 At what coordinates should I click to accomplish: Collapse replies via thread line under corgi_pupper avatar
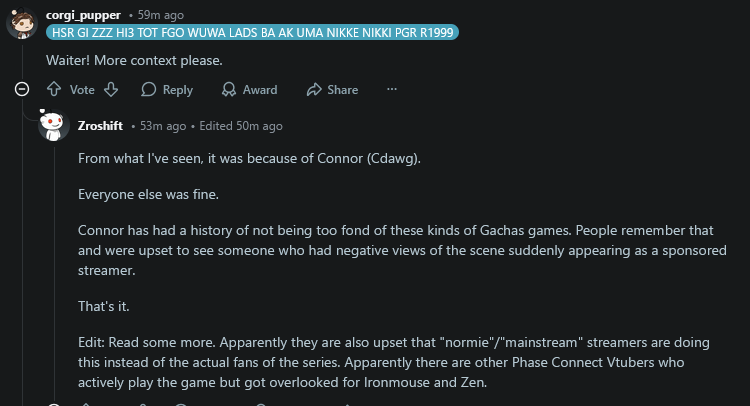click(22, 62)
